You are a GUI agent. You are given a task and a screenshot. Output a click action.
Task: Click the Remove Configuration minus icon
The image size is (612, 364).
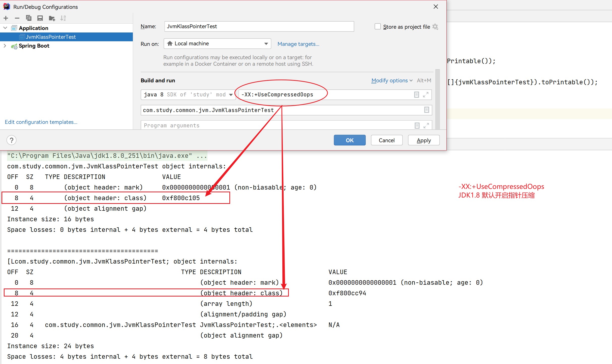point(17,18)
